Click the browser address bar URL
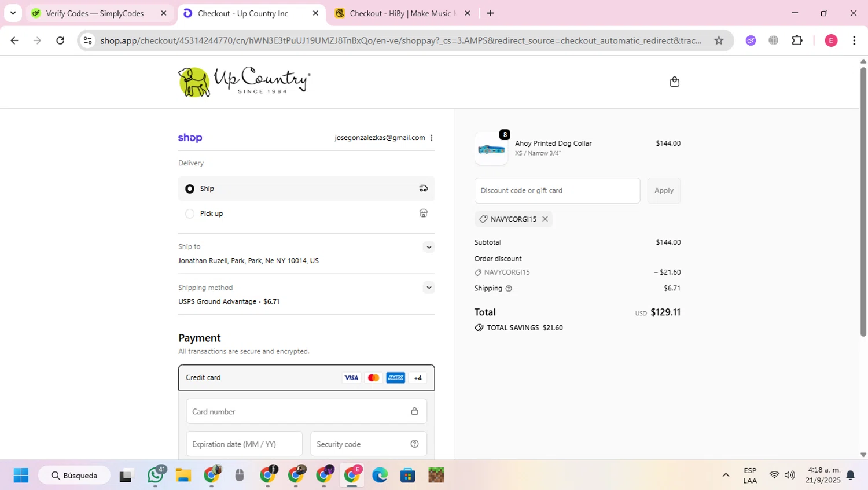Viewport: 868px width, 490px height. (401, 40)
